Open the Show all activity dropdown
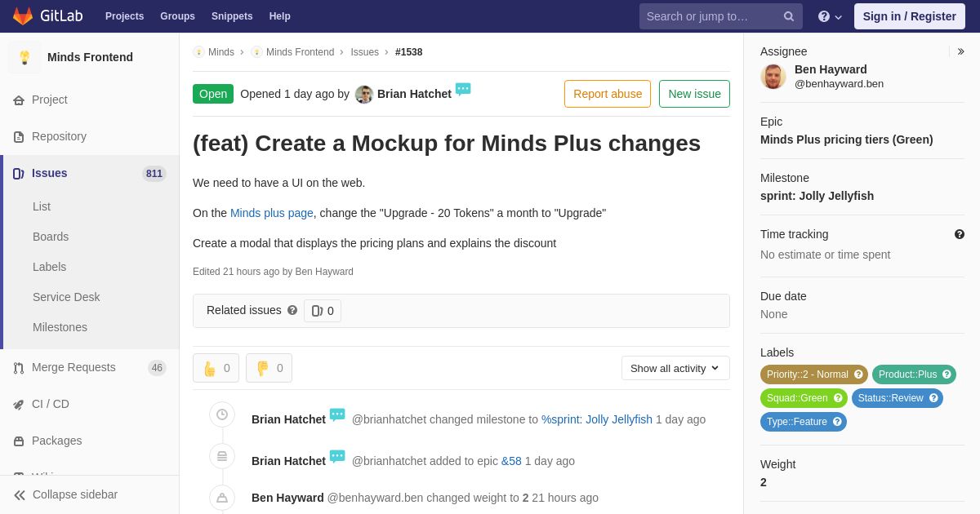The image size is (980, 514). click(675, 368)
